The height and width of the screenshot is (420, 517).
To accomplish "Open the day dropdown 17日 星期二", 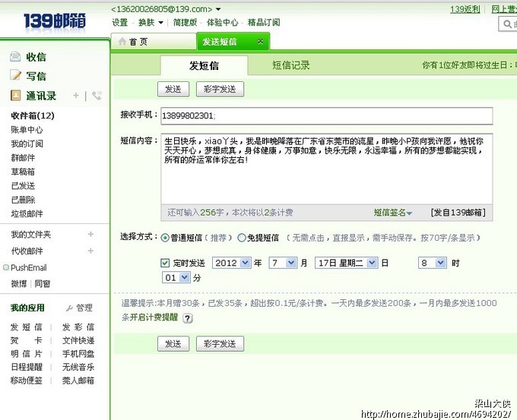I will click(346, 263).
